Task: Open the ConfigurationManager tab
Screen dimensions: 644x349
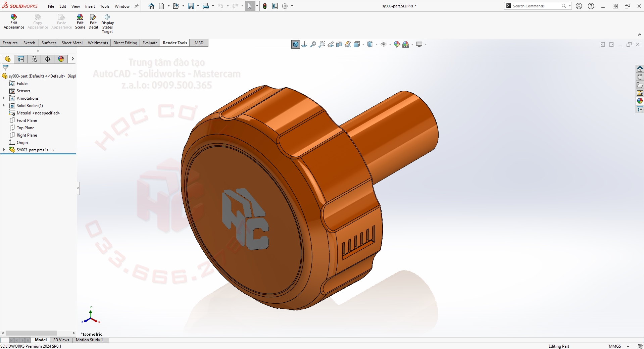Action: click(34, 59)
